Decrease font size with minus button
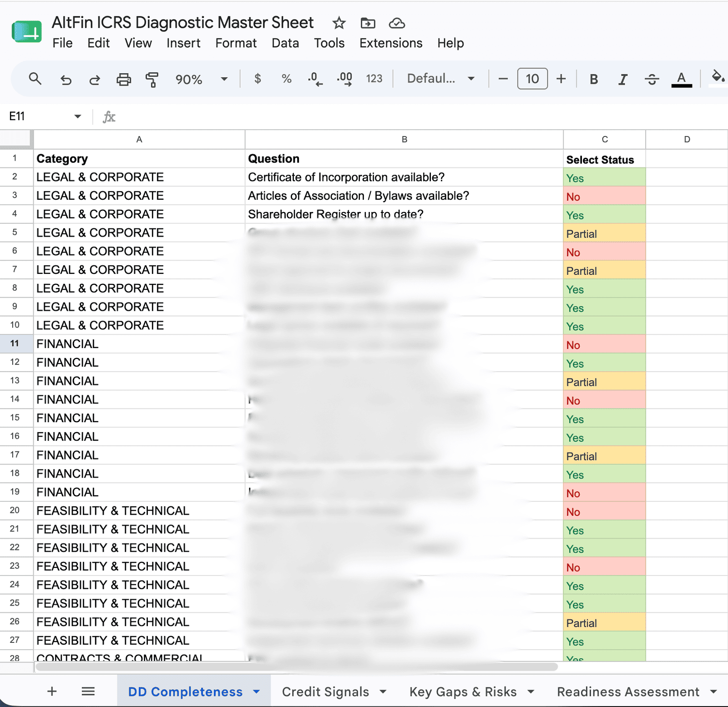The height and width of the screenshot is (707, 728). coord(503,79)
